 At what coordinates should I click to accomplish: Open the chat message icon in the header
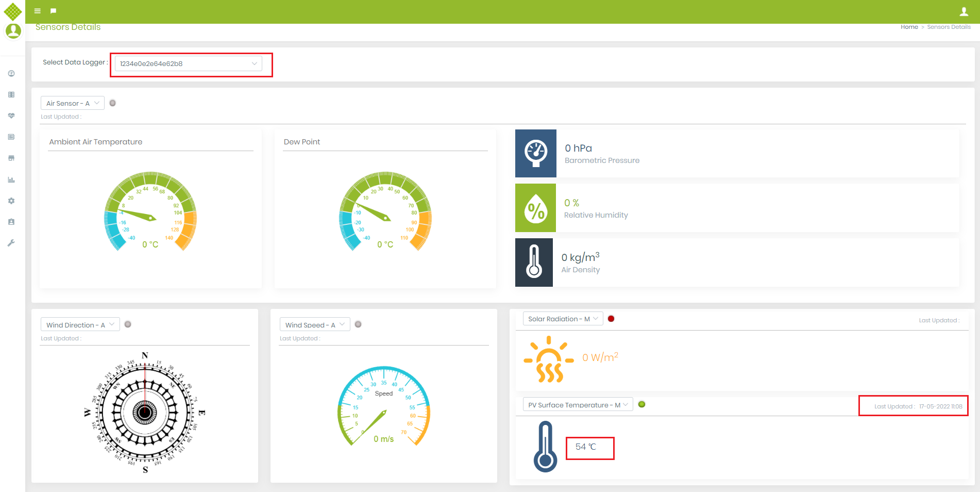tap(53, 10)
